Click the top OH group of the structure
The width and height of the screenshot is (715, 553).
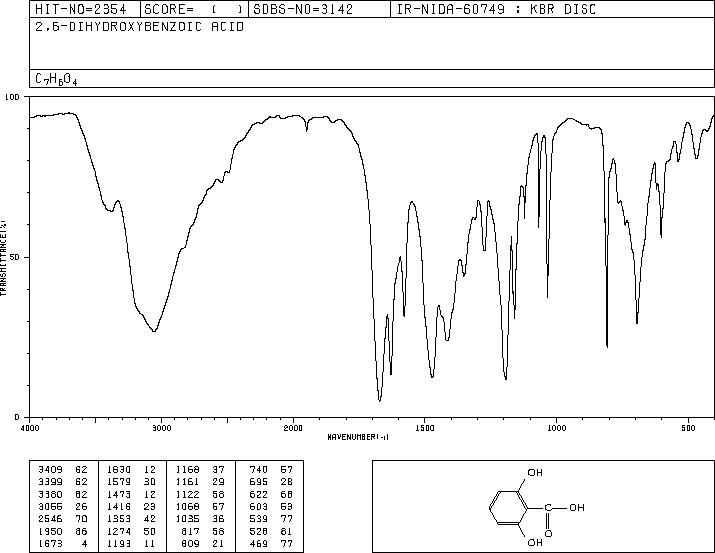pos(535,473)
